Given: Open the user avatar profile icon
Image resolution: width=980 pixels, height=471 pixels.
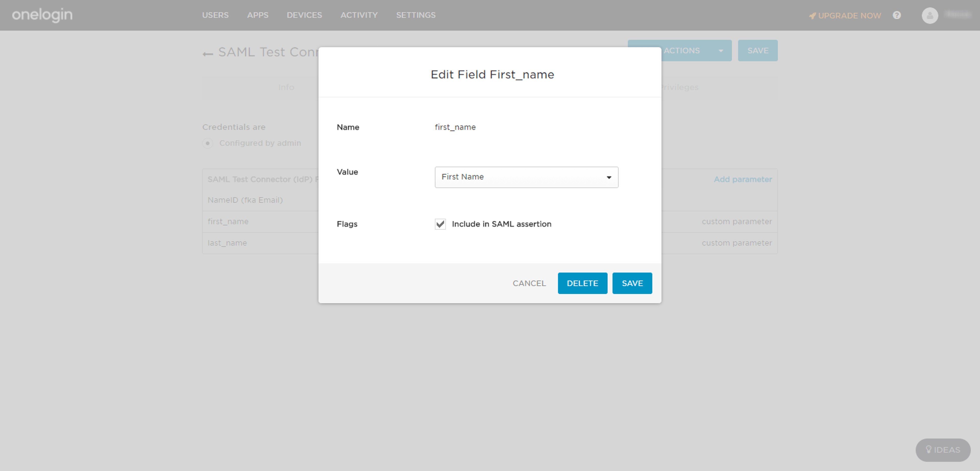Looking at the screenshot, I should (x=929, y=16).
